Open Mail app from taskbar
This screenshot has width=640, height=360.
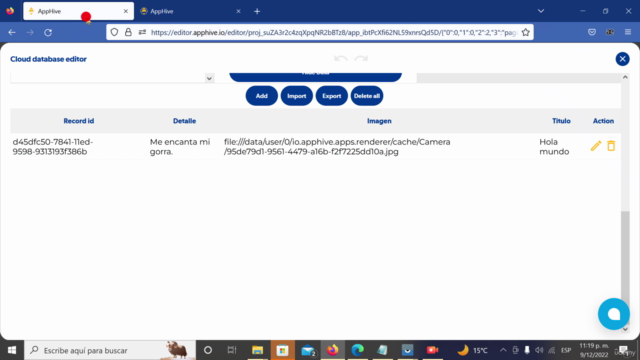pos(308,350)
